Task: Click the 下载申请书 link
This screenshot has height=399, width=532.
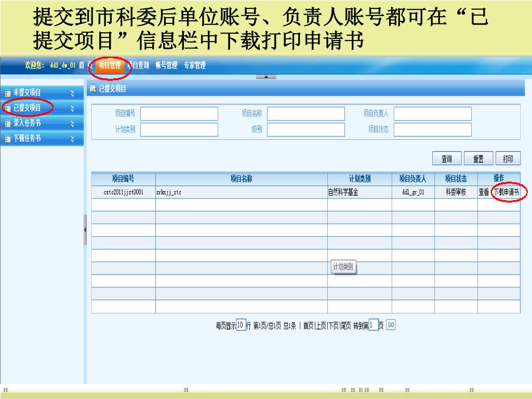Action: click(506, 192)
